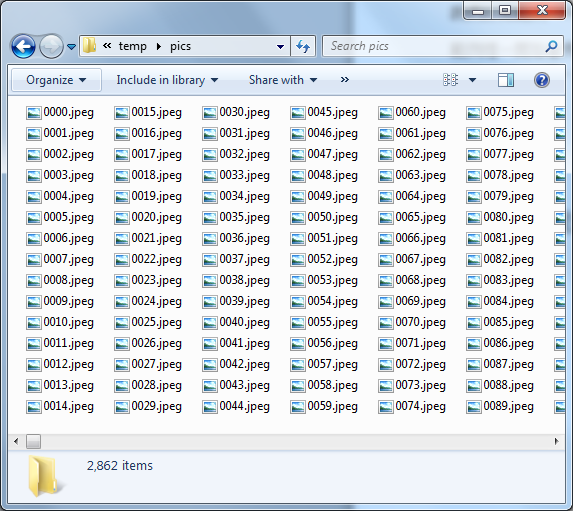The height and width of the screenshot is (511, 573).
Task: Select file 0052.jpeg
Action: (x=324, y=260)
